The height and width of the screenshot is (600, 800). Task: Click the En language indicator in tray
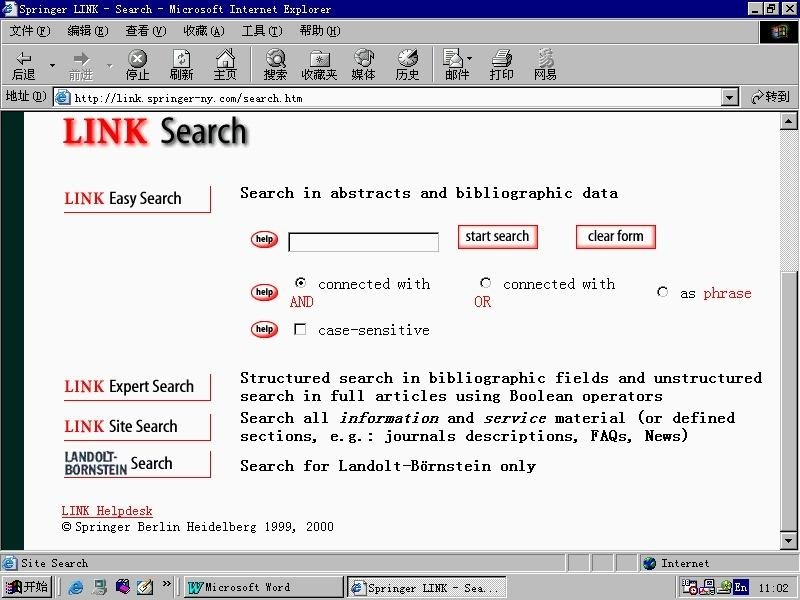(x=741, y=587)
